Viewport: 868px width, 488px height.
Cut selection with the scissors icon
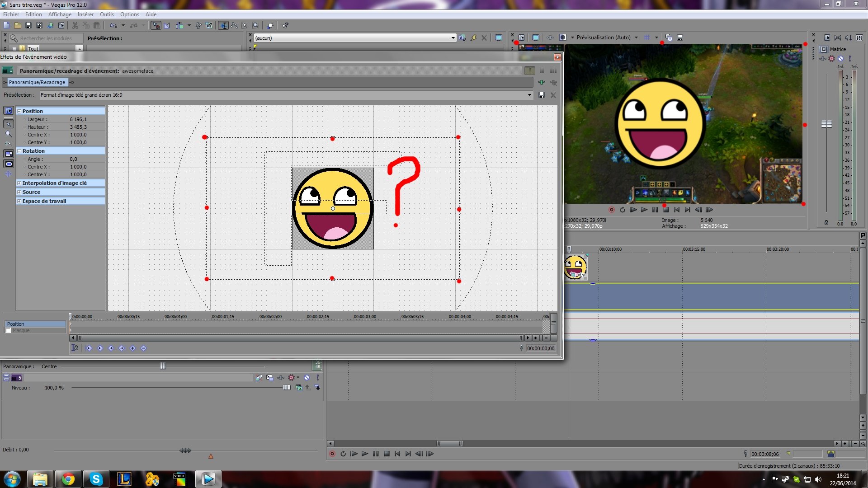pos(75,25)
